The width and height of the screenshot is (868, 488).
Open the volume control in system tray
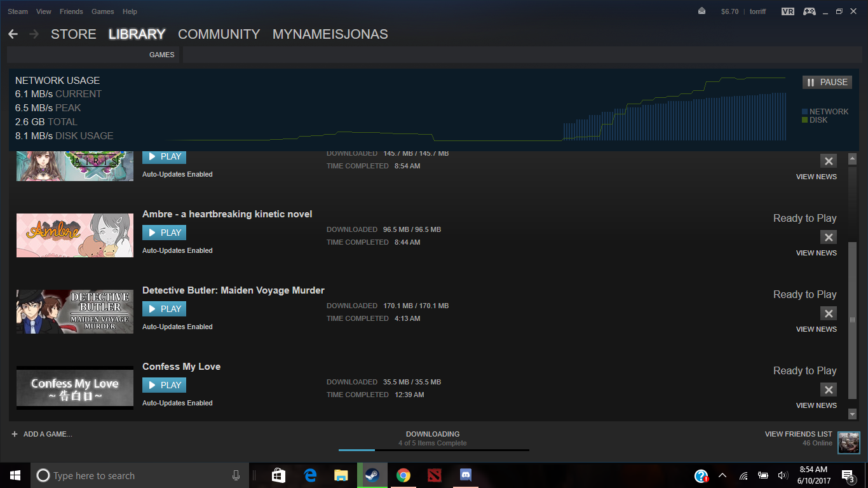pyautogui.click(x=782, y=475)
